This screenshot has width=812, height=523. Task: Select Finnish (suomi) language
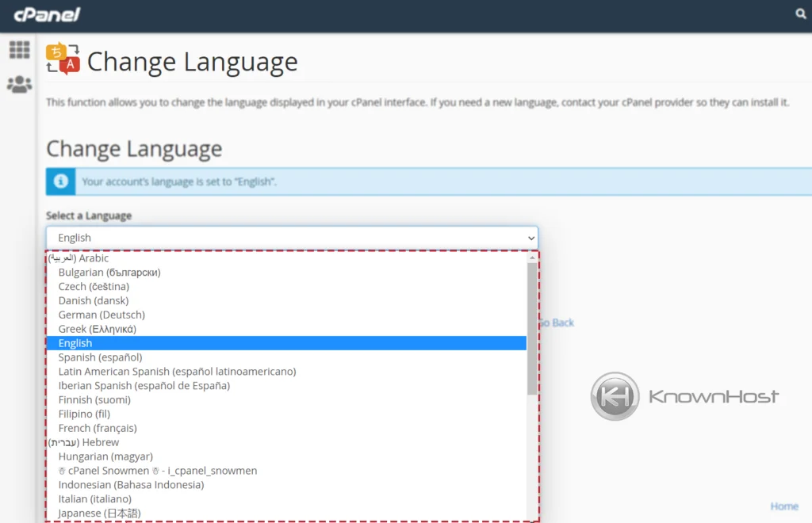286,400
